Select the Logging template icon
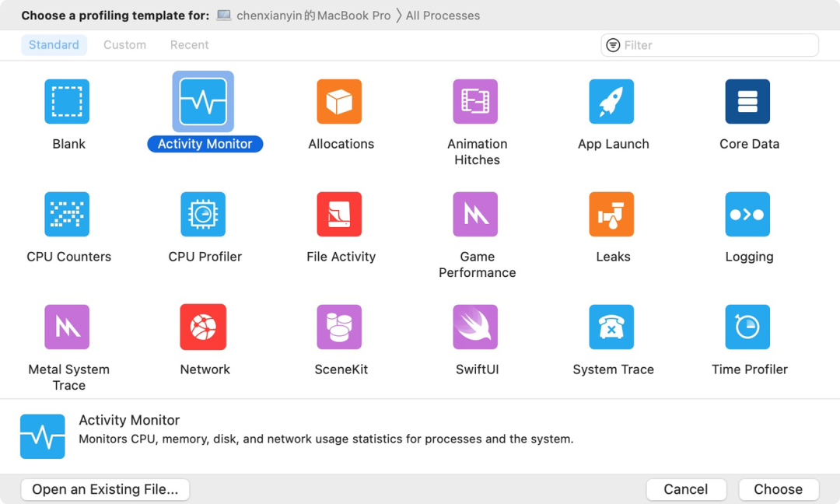Image resolution: width=840 pixels, height=504 pixels. [x=747, y=214]
